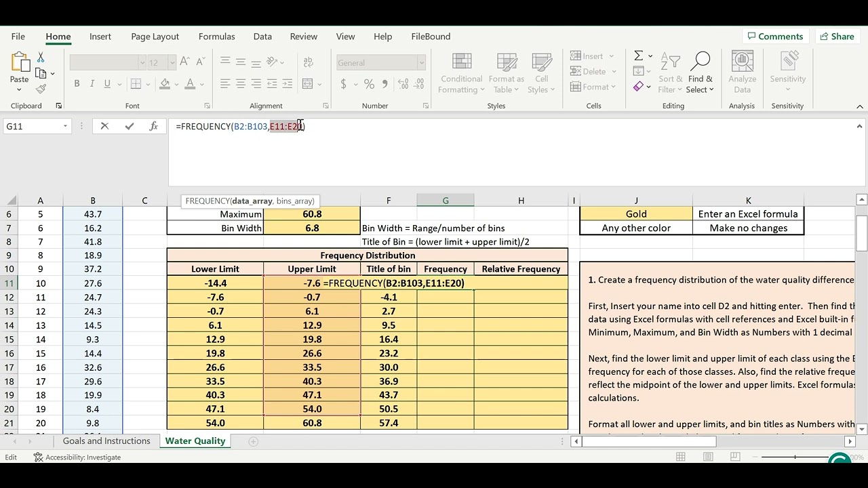
Task: Click the Increase Decimal icon
Action: 403,84
